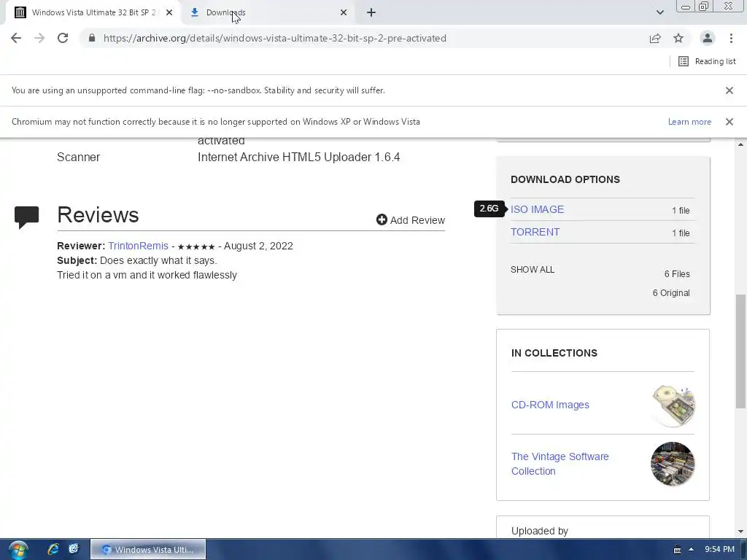This screenshot has height=560, width=747.
Task: Expand the tab search dropdown
Action: (659, 13)
